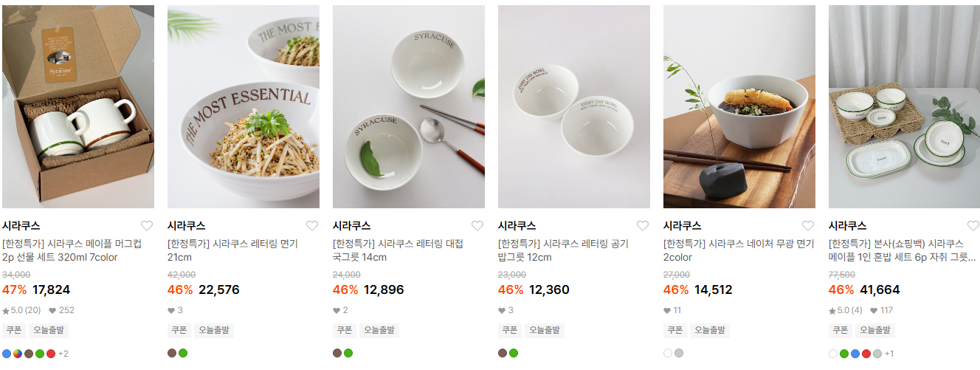This screenshot has height=370, width=980.
Task: Expand the +2 more colors on mug set
Action: pyautogui.click(x=63, y=354)
